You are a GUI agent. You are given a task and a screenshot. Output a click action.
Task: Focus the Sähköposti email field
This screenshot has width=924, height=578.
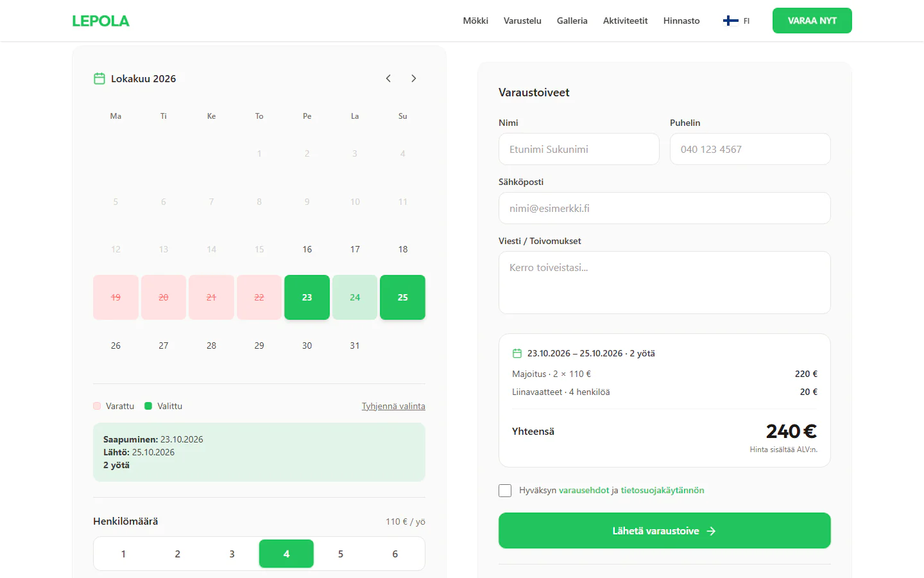665,208
